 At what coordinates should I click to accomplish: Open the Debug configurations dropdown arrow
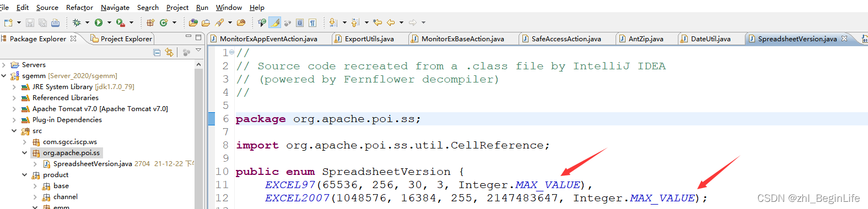coord(87,23)
